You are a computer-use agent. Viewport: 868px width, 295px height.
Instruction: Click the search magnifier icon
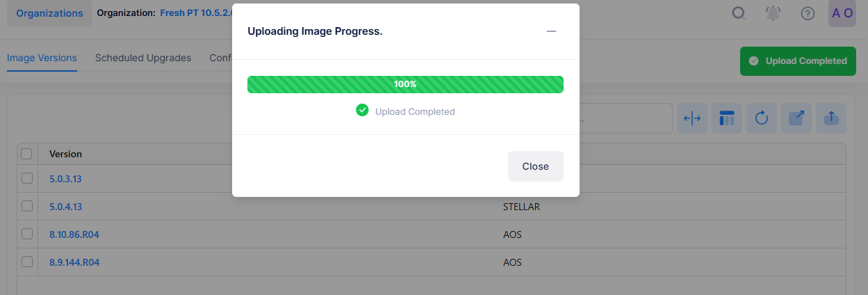pos(739,13)
